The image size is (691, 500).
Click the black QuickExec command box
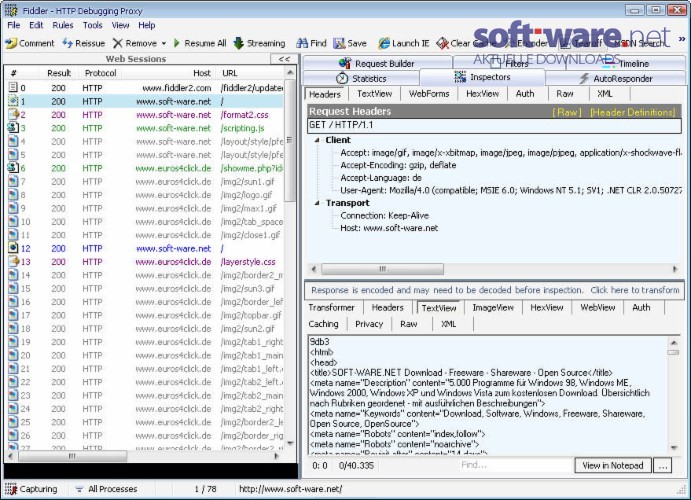tap(150, 470)
